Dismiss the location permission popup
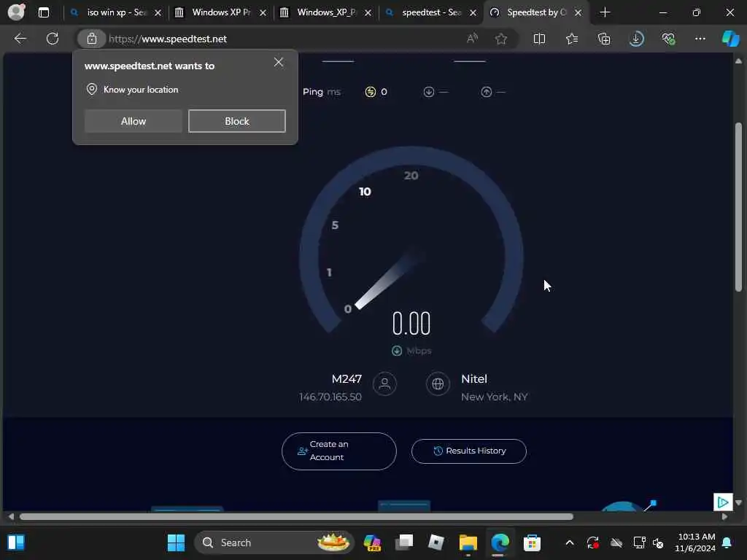The image size is (747, 560). (279, 63)
